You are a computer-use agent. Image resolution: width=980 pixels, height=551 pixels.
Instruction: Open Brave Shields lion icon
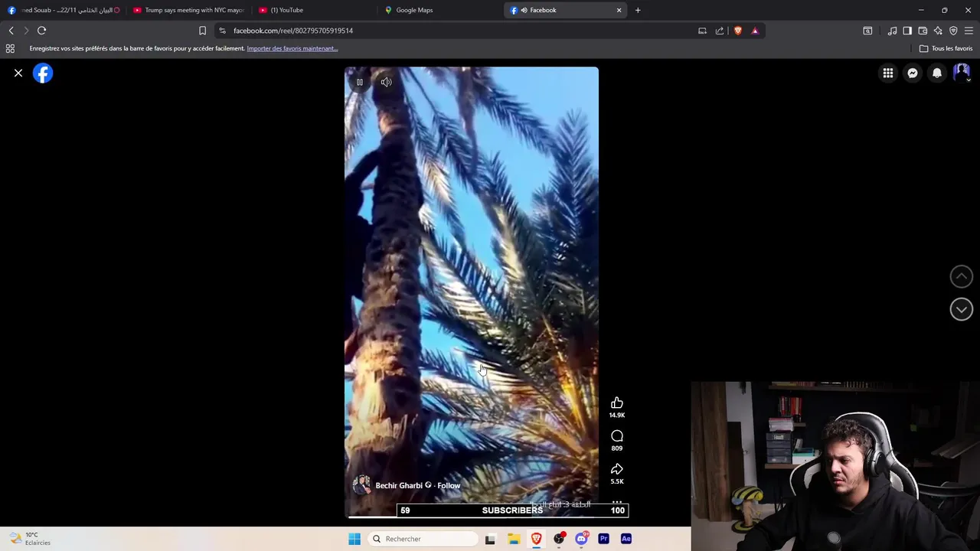click(738, 31)
